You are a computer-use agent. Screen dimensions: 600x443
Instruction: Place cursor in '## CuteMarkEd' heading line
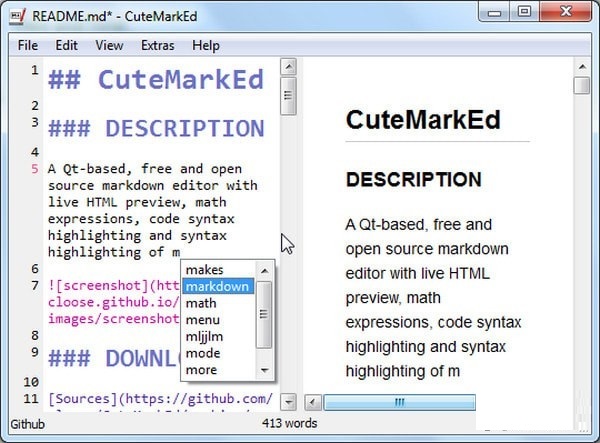[x=156, y=80]
